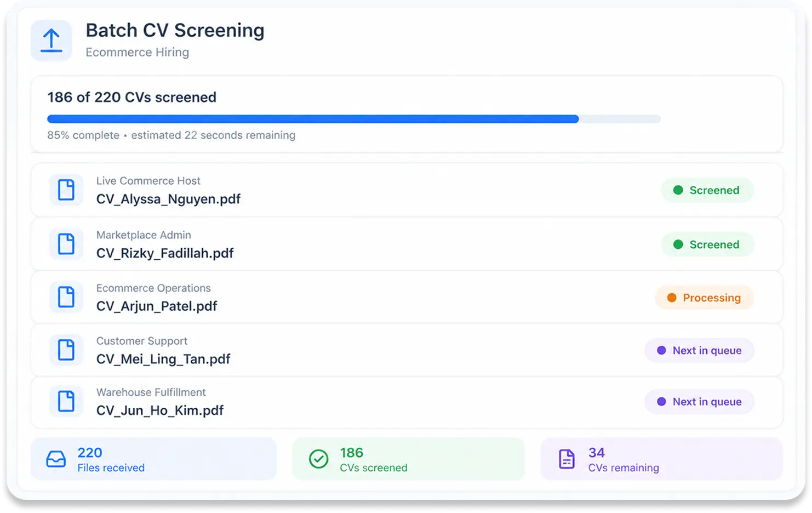Click the Batch CV Screening heading
Screen dimensions: 812x513
[175, 30]
